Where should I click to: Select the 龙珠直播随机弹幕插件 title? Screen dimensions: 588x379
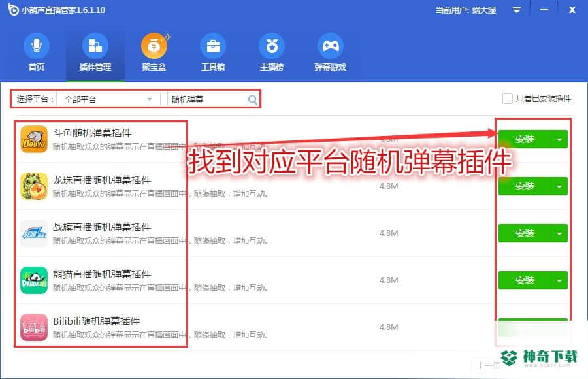point(102,180)
